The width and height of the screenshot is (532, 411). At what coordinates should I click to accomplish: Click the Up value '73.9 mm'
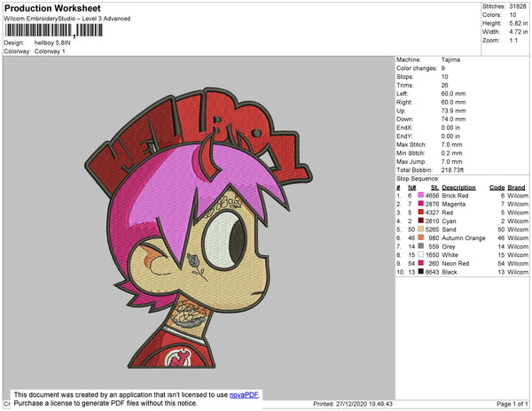pyautogui.click(x=453, y=111)
